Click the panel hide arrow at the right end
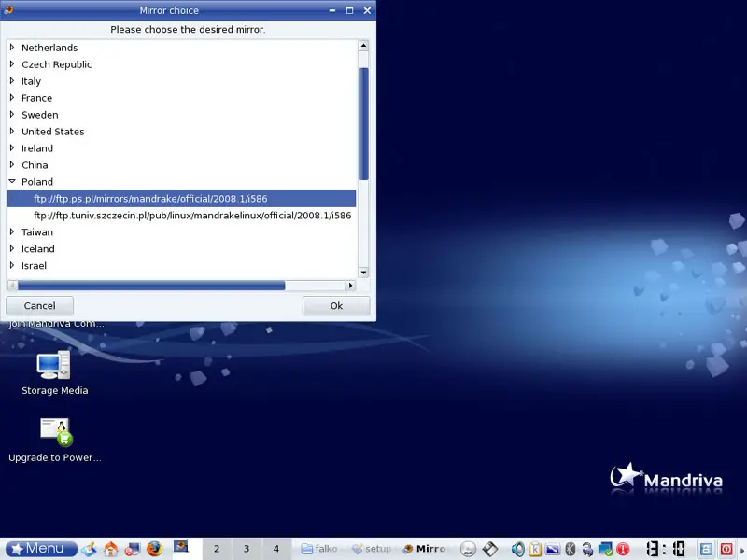 pos(742,549)
